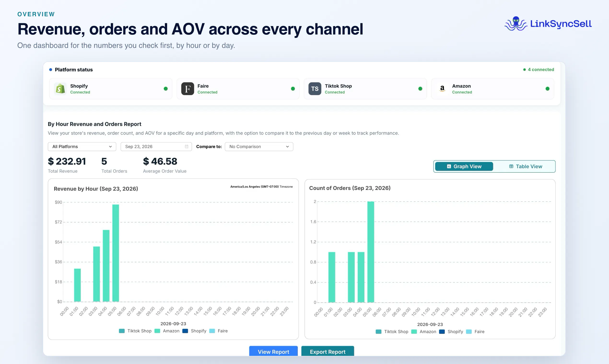
Task: Toggle Tiktok Shop legend in orders chart
Action: [392, 332]
